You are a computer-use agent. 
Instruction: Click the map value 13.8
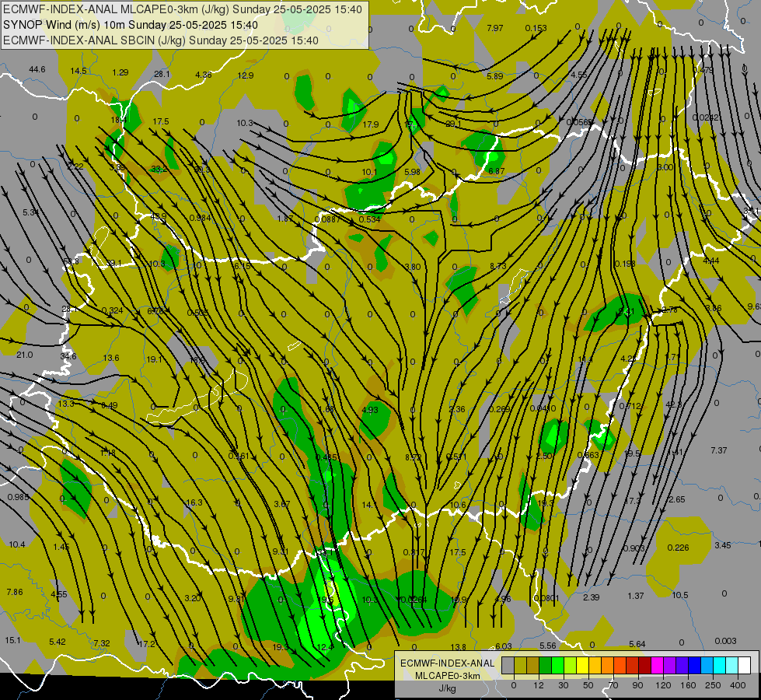tap(458, 647)
